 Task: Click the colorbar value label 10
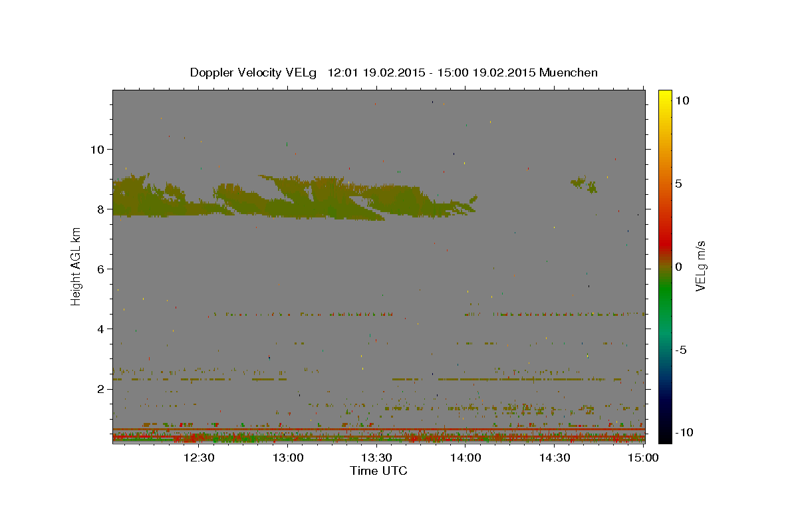click(682, 100)
